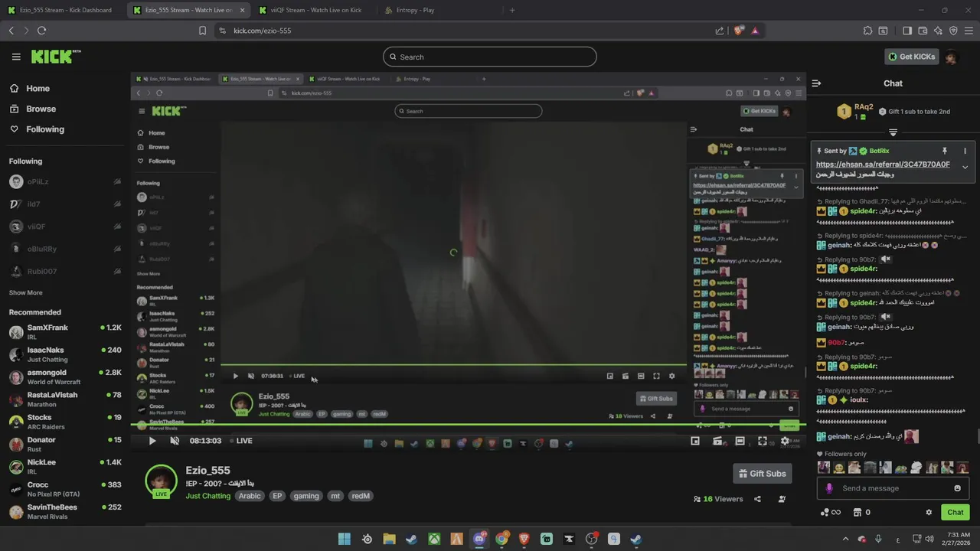
Task: Select the gaming tag
Action: 306,496
